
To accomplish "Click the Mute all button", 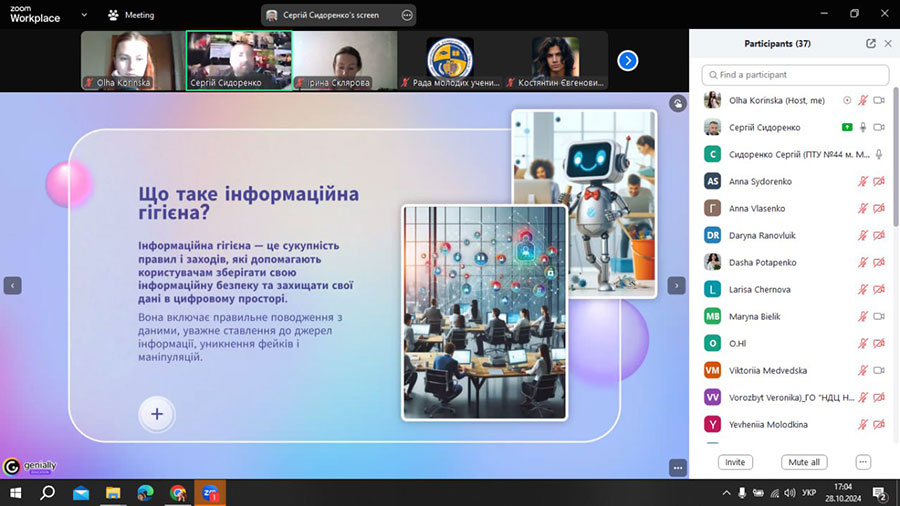I will coord(804,462).
